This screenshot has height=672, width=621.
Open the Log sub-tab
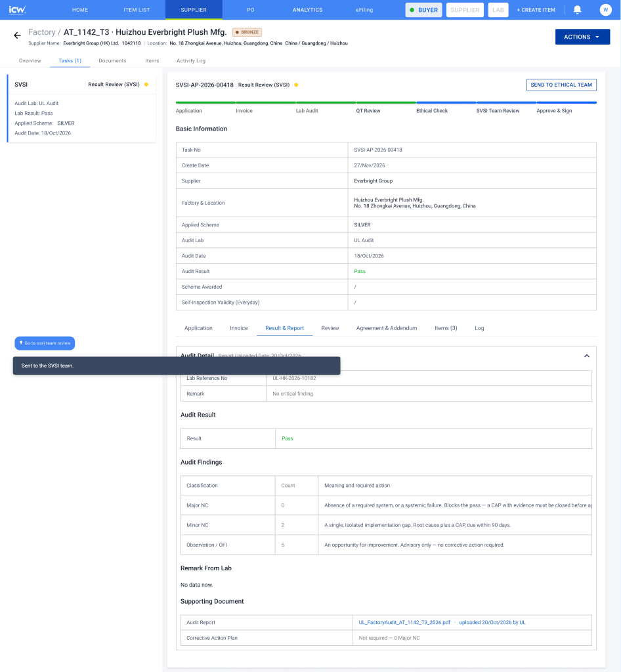point(479,328)
